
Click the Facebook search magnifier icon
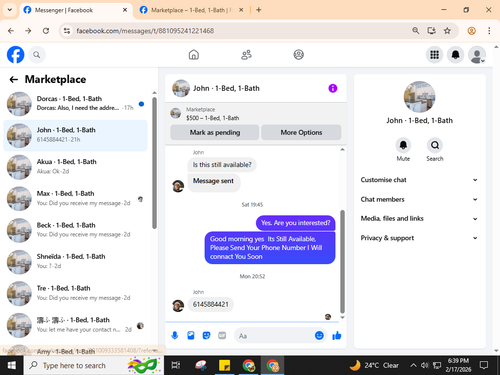[x=37, y=55]
